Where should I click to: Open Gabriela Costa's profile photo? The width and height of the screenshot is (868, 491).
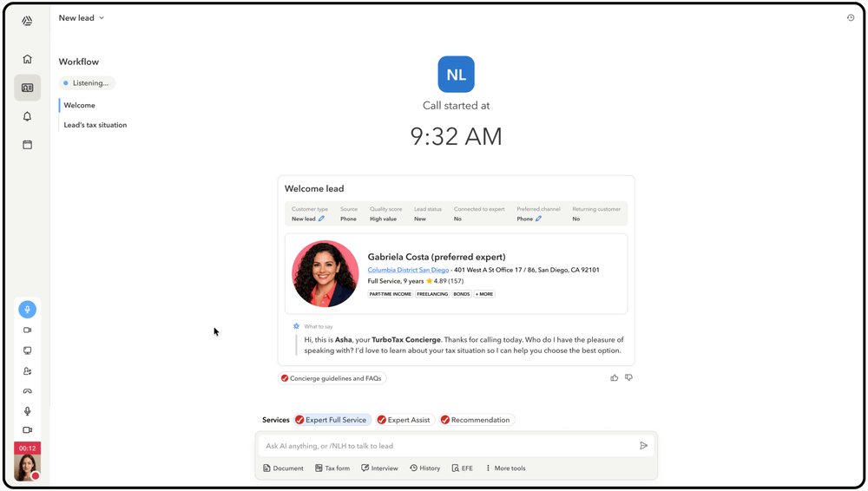(x=325, y=273)
